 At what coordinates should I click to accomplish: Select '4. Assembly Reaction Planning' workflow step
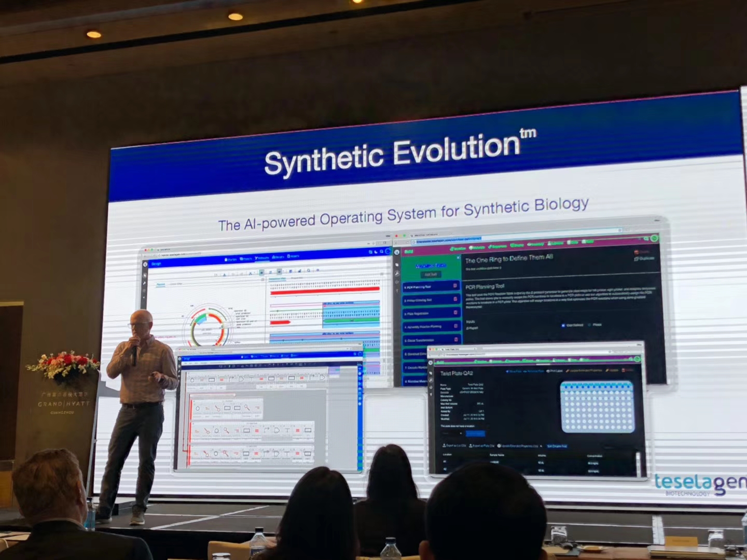point(431,327)
